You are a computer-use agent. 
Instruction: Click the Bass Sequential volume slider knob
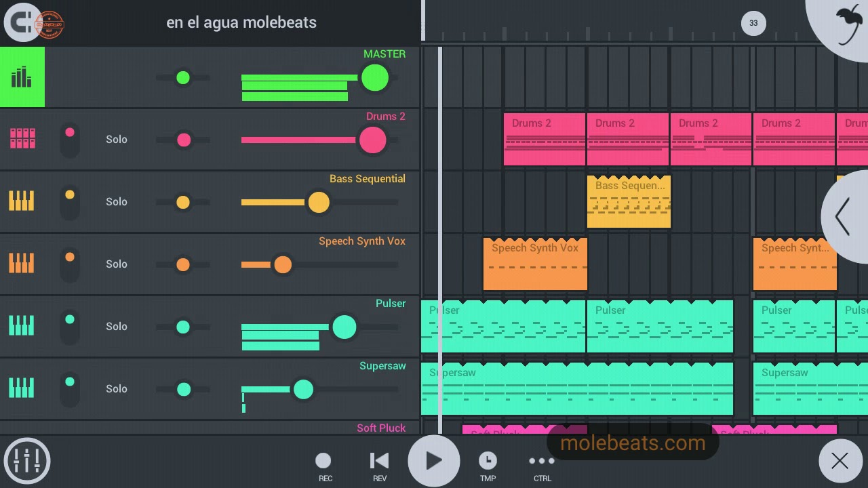(319, 202)
